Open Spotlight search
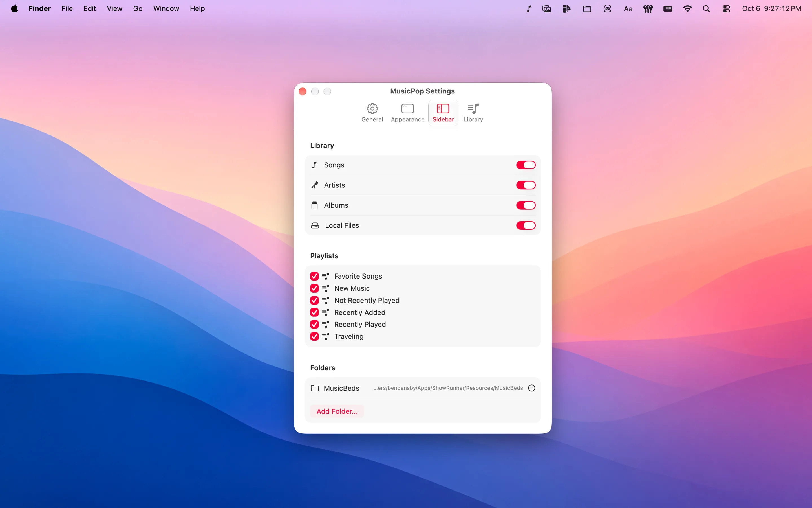The image size is (812, 508). (706, 9)
